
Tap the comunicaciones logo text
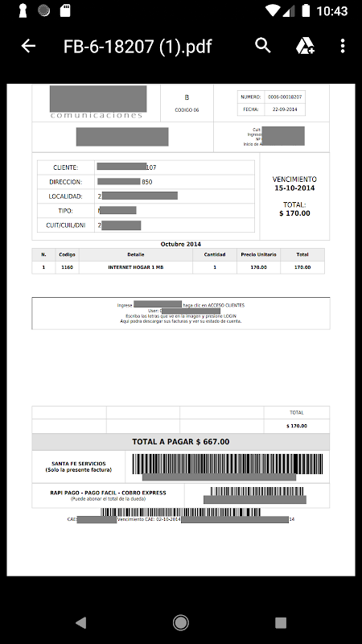pyautogui.click(x=97, y=115)
